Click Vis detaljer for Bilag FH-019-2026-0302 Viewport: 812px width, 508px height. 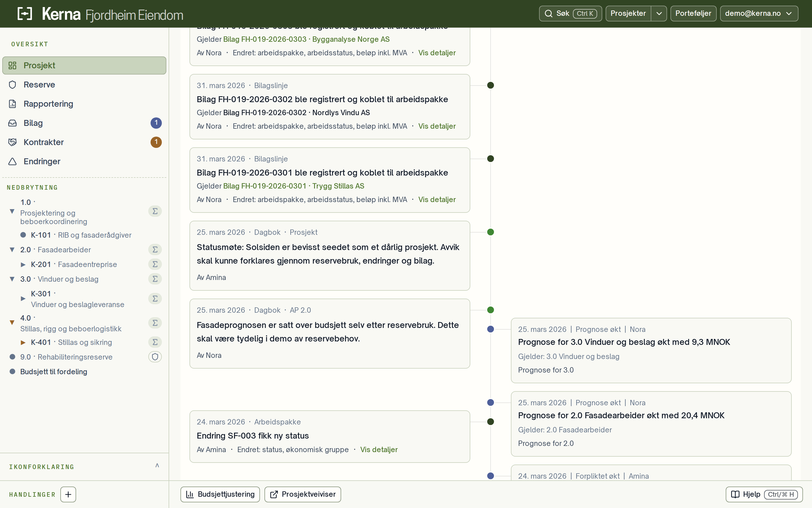[x=437, y=126]
